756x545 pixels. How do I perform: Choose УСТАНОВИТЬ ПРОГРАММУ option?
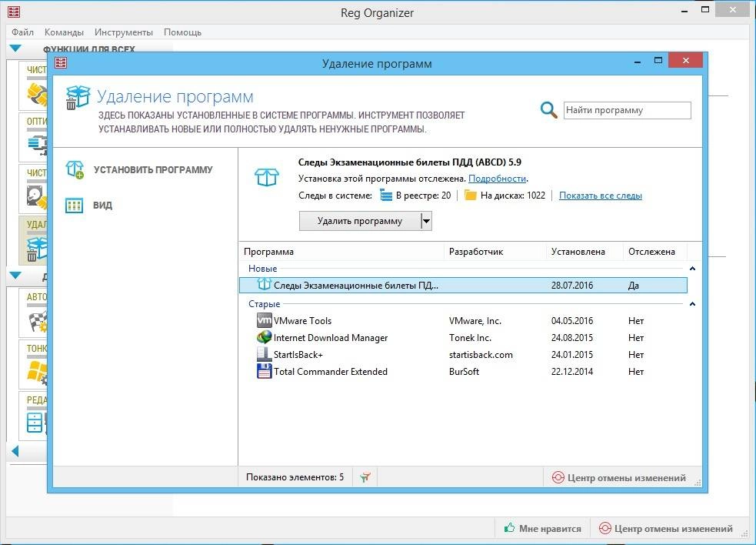[153, 170]
